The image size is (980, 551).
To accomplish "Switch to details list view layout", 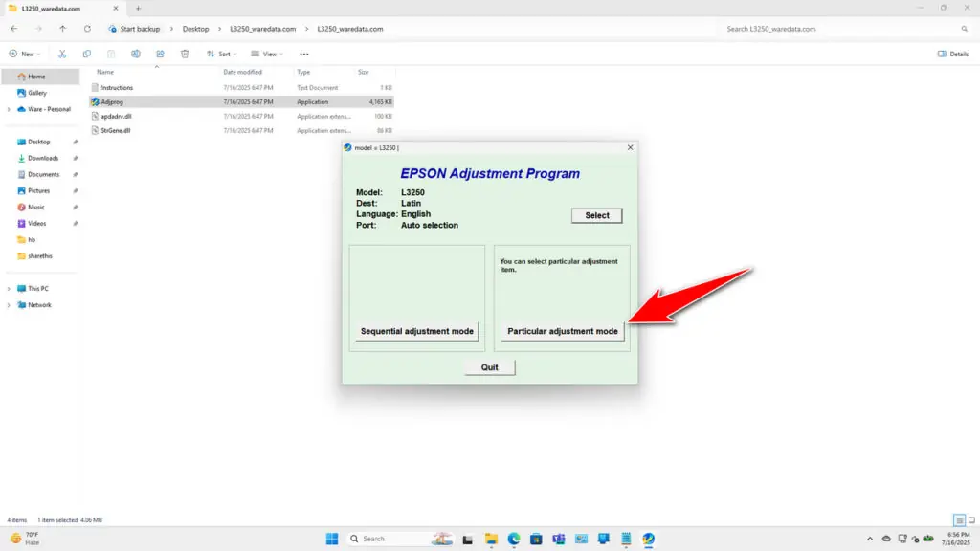I will (959, 519).
